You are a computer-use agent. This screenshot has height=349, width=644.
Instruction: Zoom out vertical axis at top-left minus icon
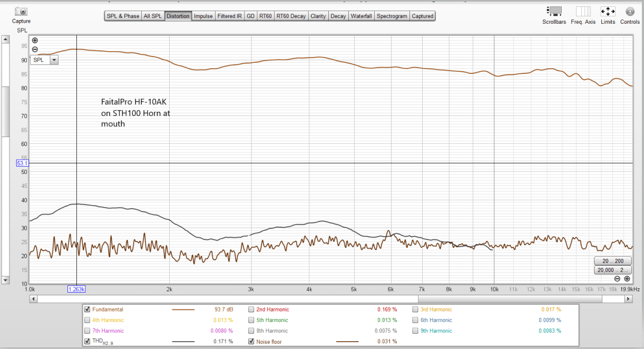35,49
